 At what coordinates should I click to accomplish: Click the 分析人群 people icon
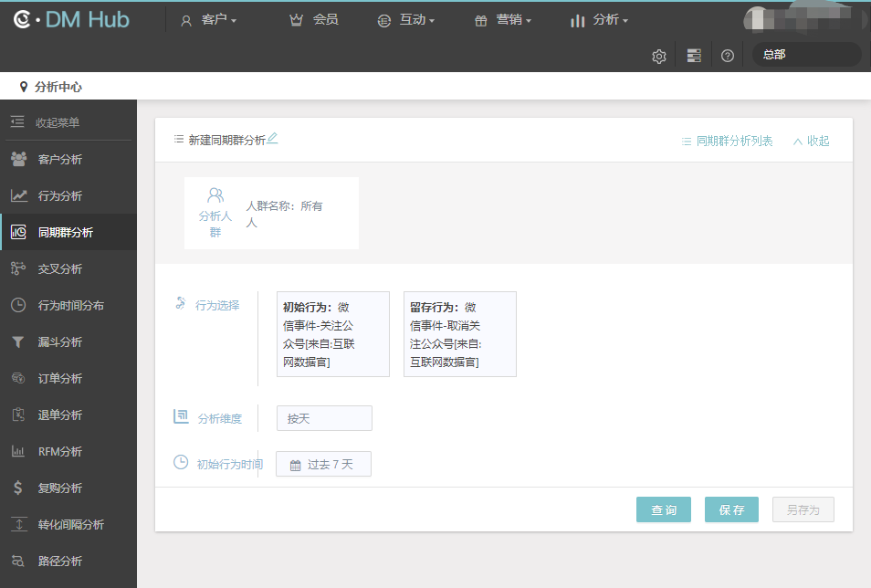click(215, 194)
